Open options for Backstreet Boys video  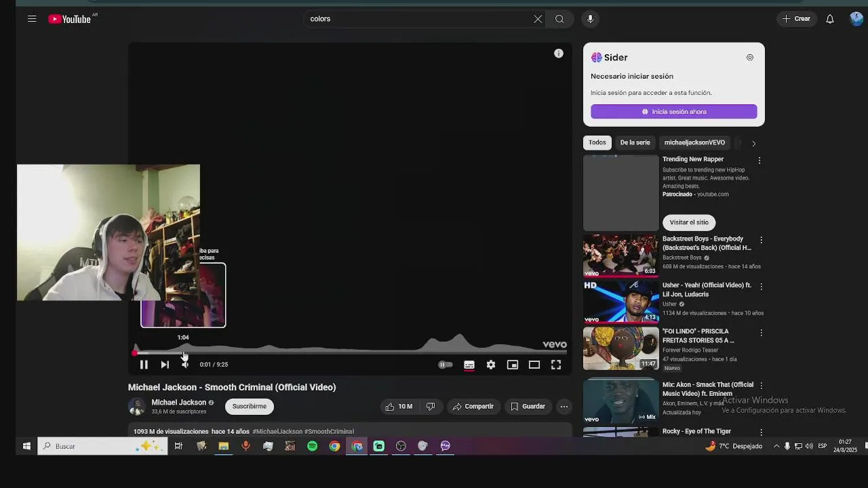tap(761, 240)
